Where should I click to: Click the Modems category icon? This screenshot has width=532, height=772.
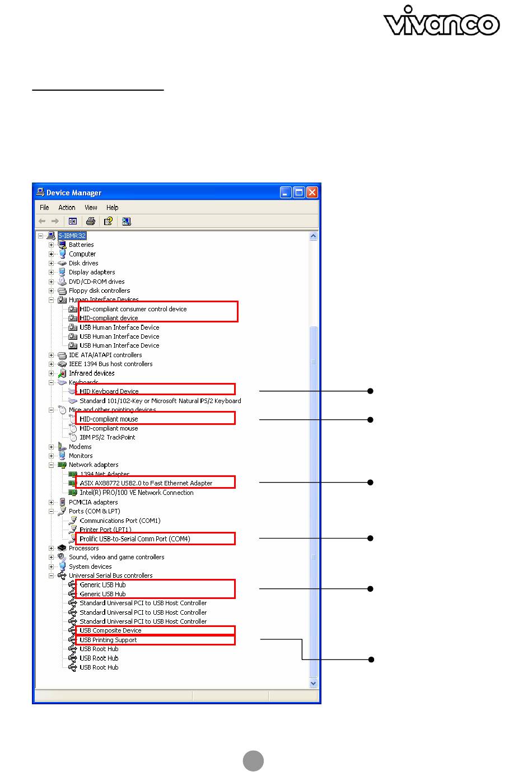[62, 447]
